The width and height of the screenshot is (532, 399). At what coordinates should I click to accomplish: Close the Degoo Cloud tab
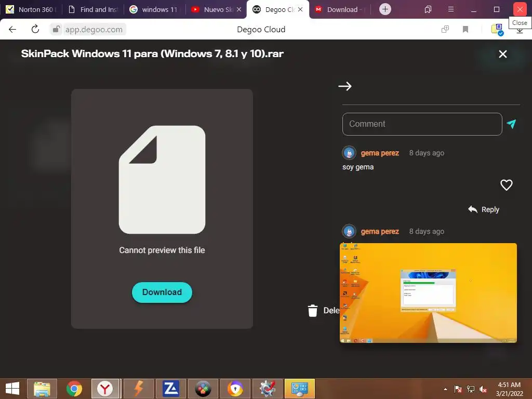pos(300,9)
